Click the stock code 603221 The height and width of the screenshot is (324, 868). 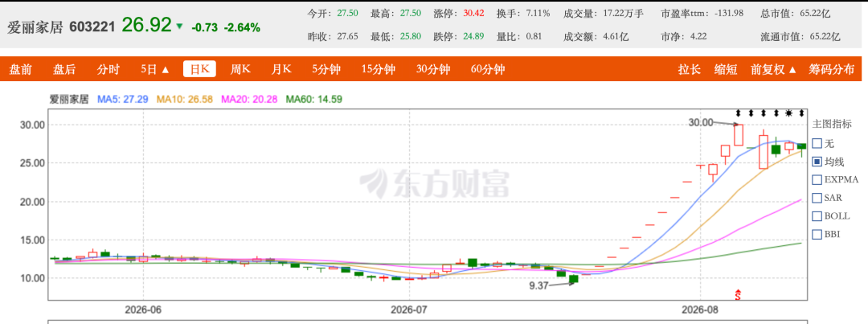click(92, 27)
